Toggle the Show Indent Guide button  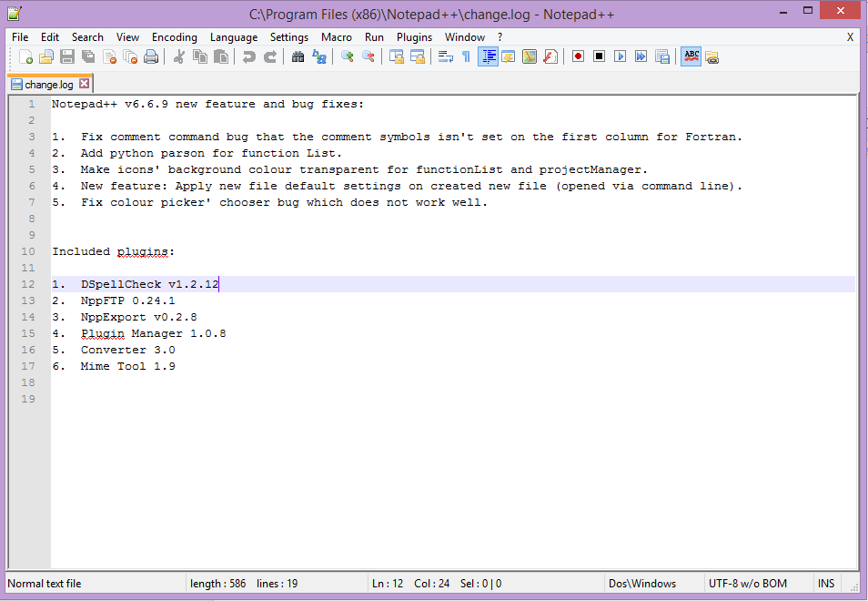(x=488, y=56)
